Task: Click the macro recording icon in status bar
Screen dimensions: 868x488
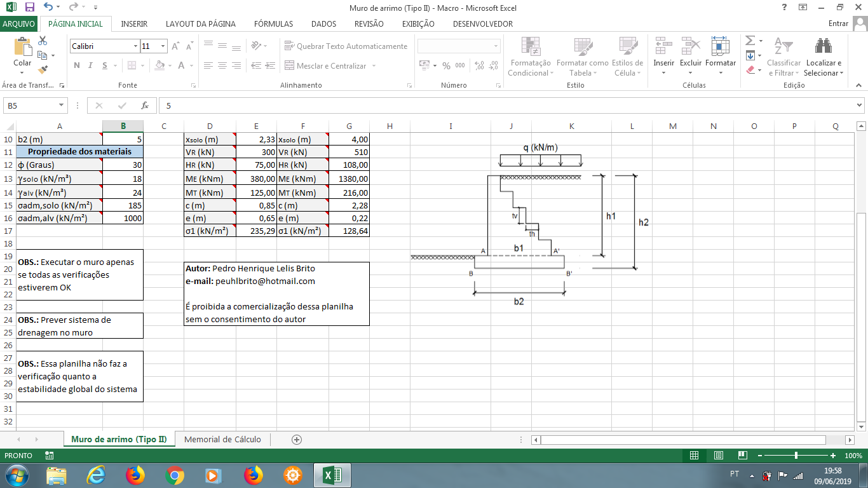Action: click(x=50, y=456)
